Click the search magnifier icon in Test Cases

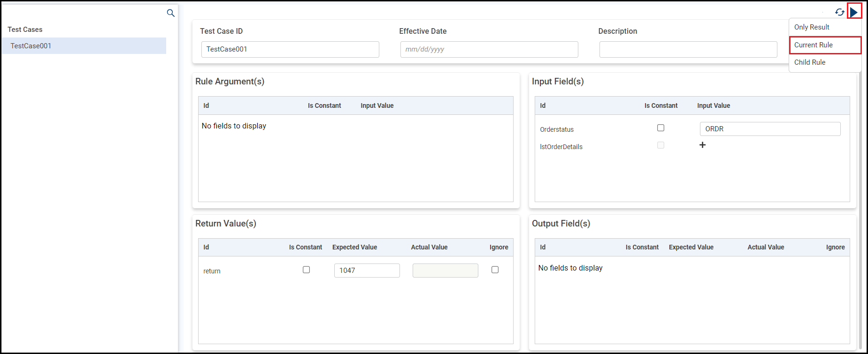(170, 13)
